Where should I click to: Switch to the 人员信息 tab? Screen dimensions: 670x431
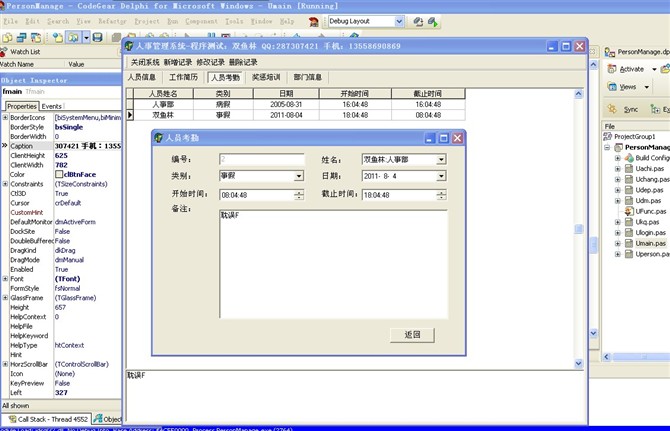142,77
